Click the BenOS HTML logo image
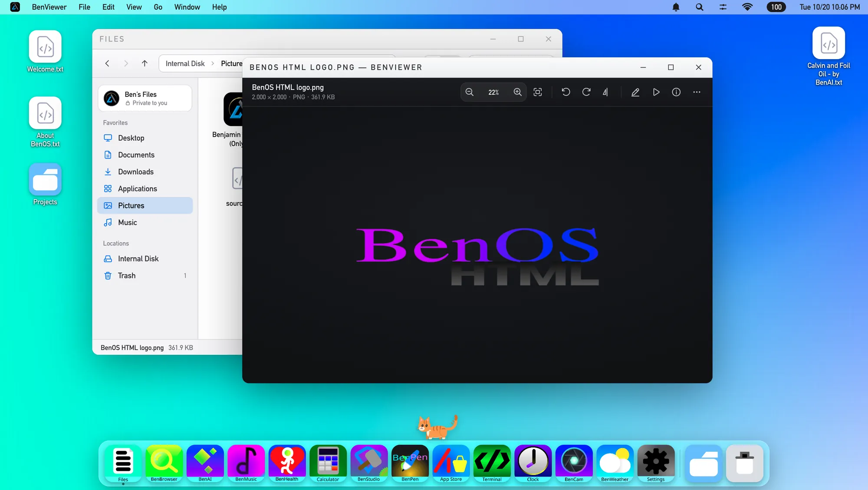 pyautogui.click(x=477, y=256)
